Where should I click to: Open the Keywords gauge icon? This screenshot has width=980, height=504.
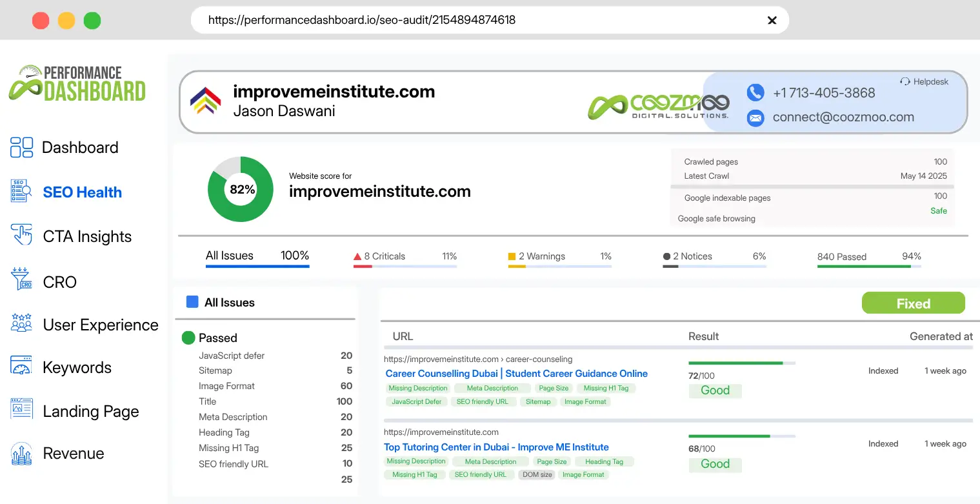coord(21,365)
